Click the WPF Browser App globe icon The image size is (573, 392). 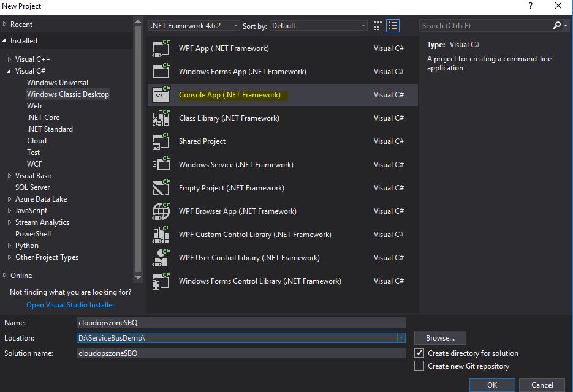click(161, 211)
